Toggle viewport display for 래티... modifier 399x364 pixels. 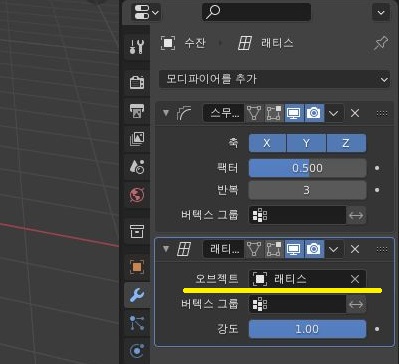tap(294, 249)
